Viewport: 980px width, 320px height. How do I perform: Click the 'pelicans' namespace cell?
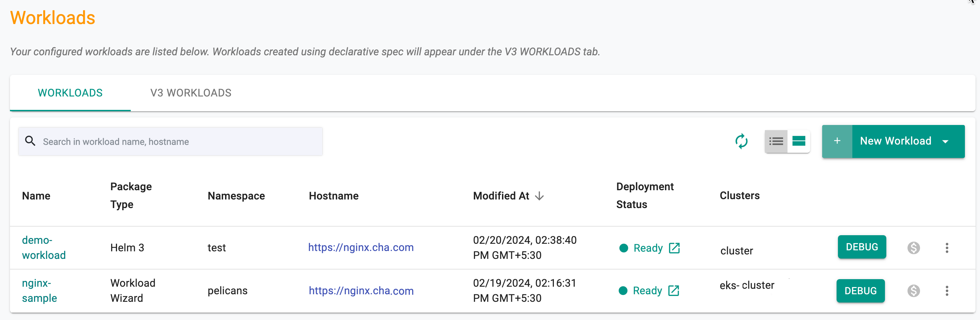[x=227, y=291]
